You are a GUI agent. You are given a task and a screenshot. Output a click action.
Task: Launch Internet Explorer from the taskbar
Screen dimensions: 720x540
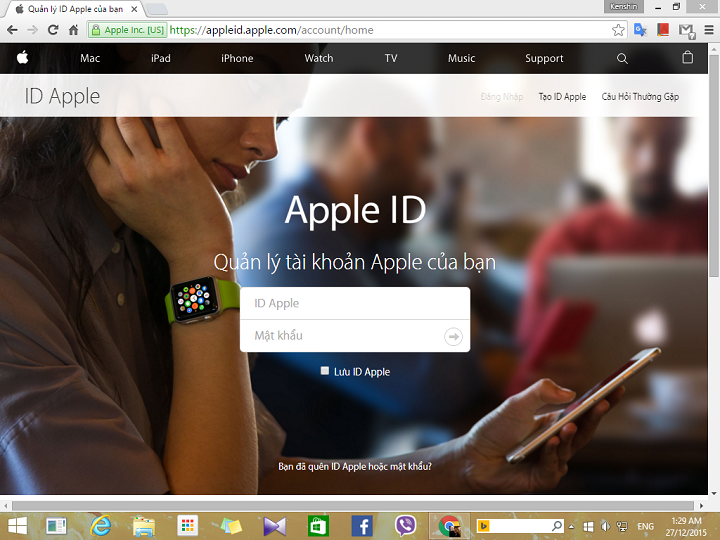coord(100,526)
